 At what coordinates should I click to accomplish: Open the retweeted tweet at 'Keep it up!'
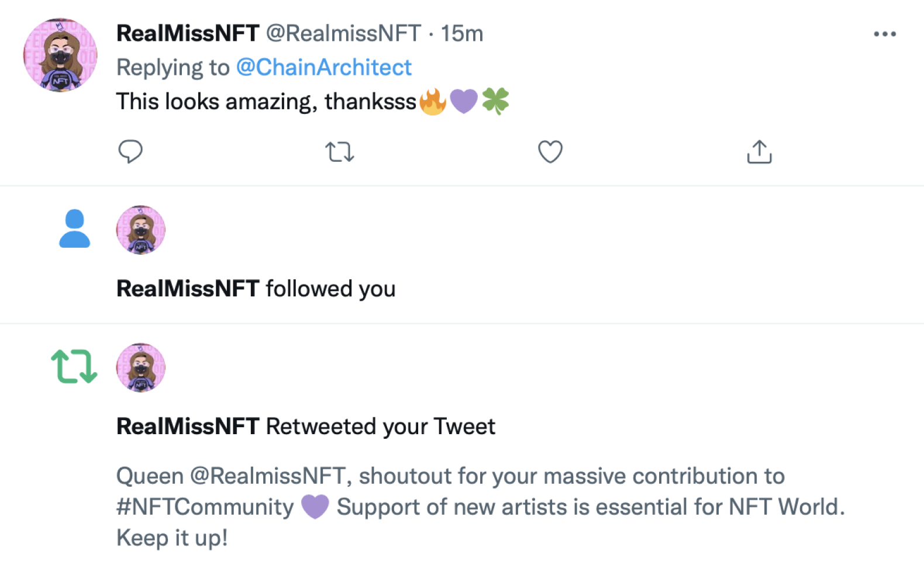(172, 538)
